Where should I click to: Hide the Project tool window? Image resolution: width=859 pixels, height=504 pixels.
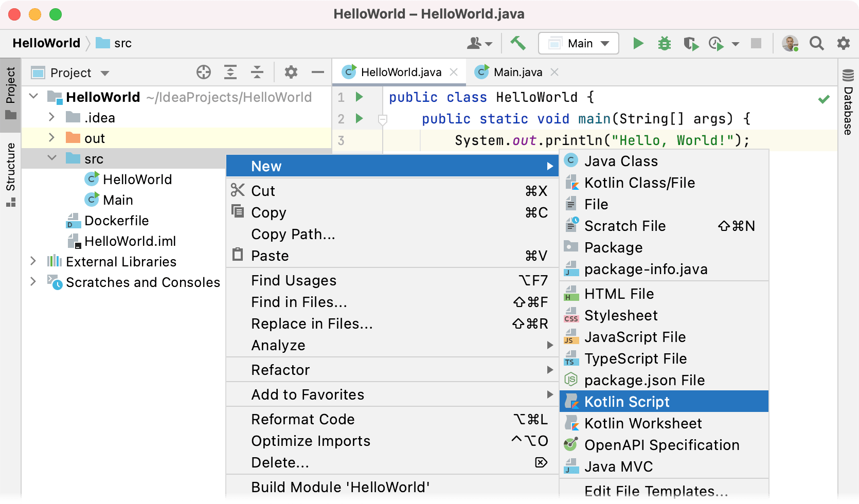[x=317, y=72]
